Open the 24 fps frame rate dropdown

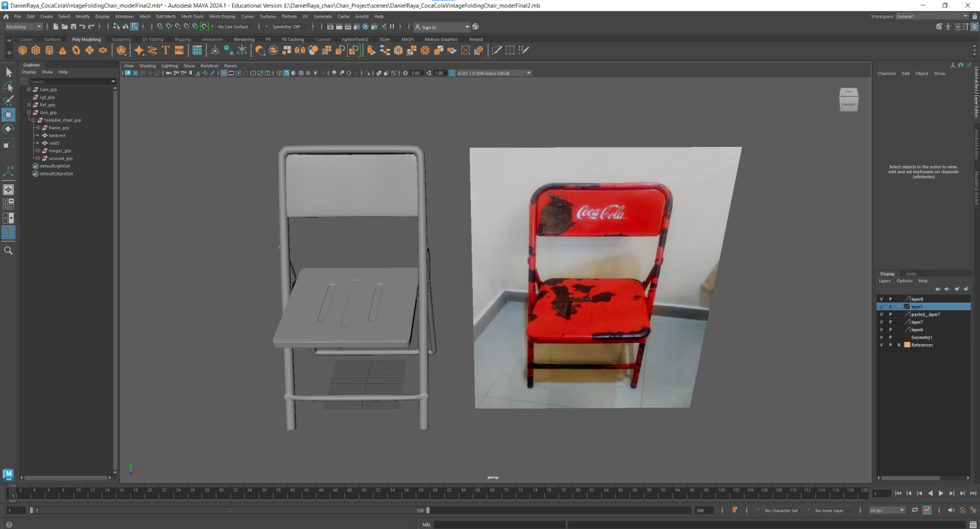(887, 510)
